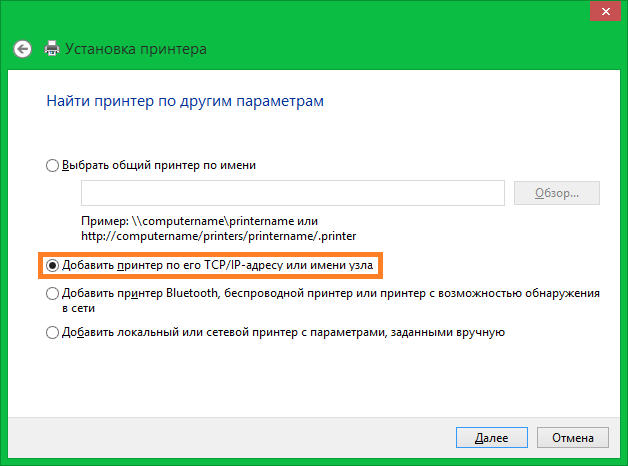Choose the Bluetooth printer radio option
Viewport: 628px width, 466px height.
pos(52,294)
